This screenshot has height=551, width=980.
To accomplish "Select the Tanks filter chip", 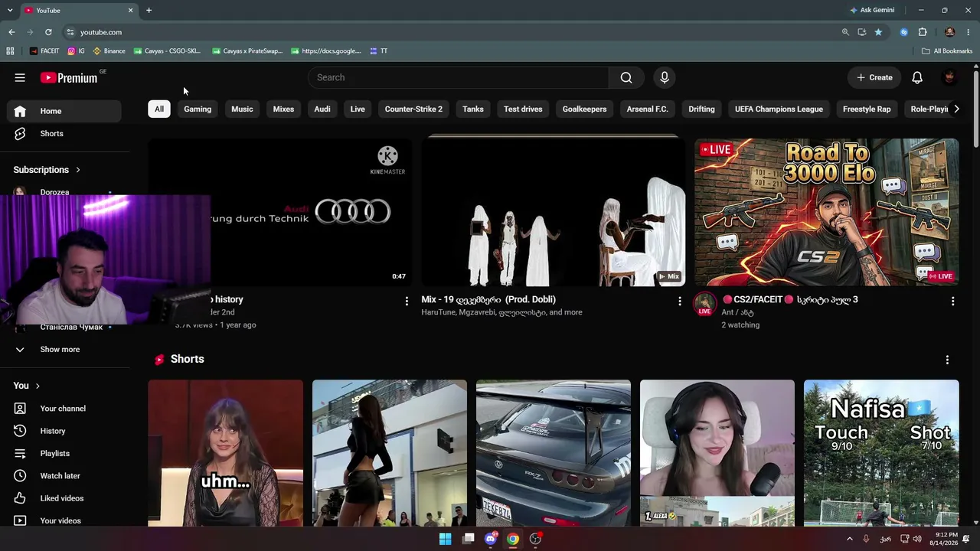I will pyautogui.click(x=473, y=109).
